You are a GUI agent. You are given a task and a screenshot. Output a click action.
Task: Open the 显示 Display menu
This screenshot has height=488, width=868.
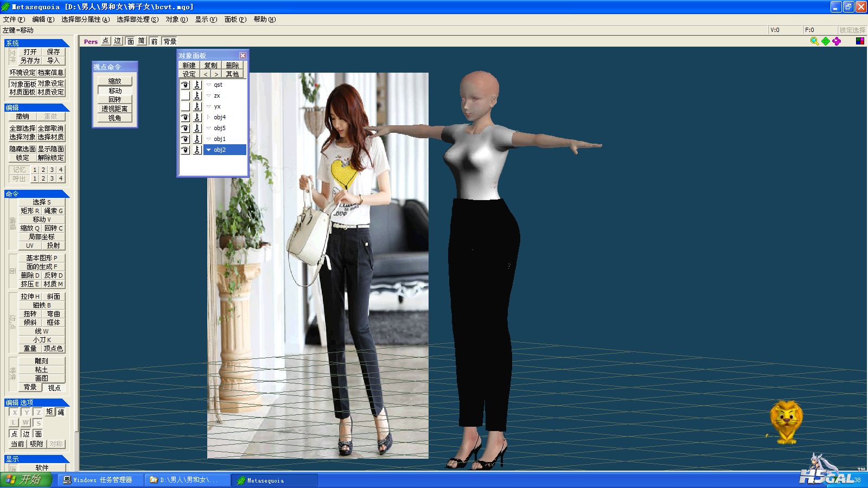[206, 20]
